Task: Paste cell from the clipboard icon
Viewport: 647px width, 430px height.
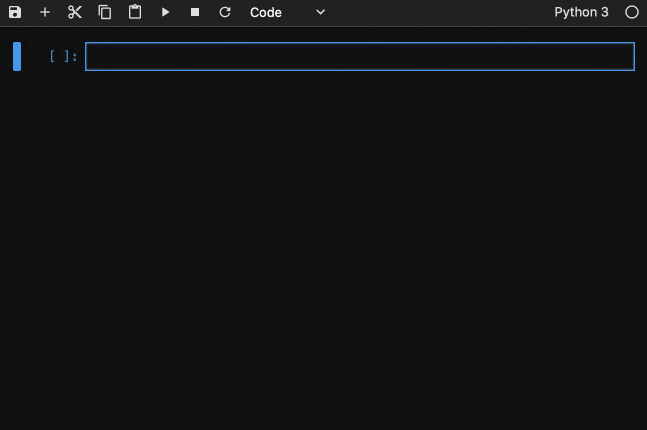Action: click(135, 12)
